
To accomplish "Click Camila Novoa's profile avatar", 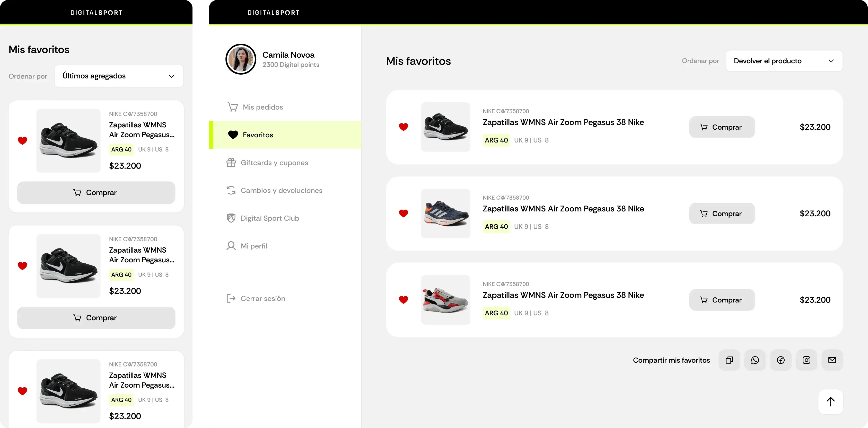I will click(241, 59).
